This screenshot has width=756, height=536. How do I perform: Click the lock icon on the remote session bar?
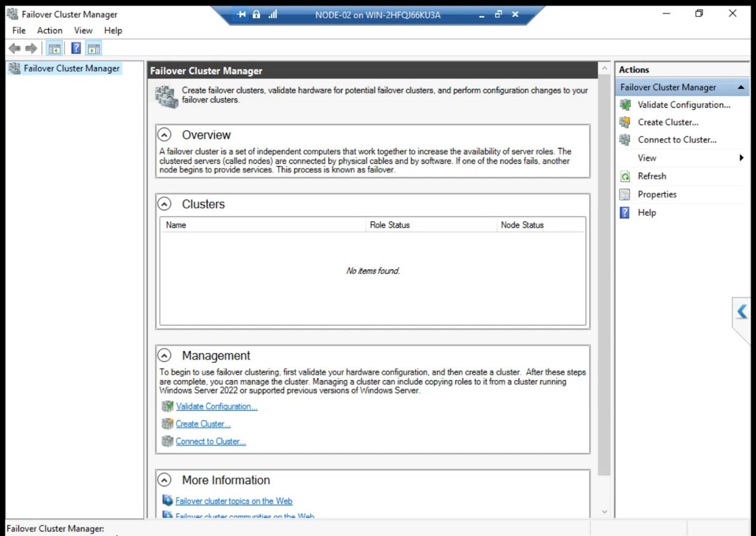[x=256, y=14]
